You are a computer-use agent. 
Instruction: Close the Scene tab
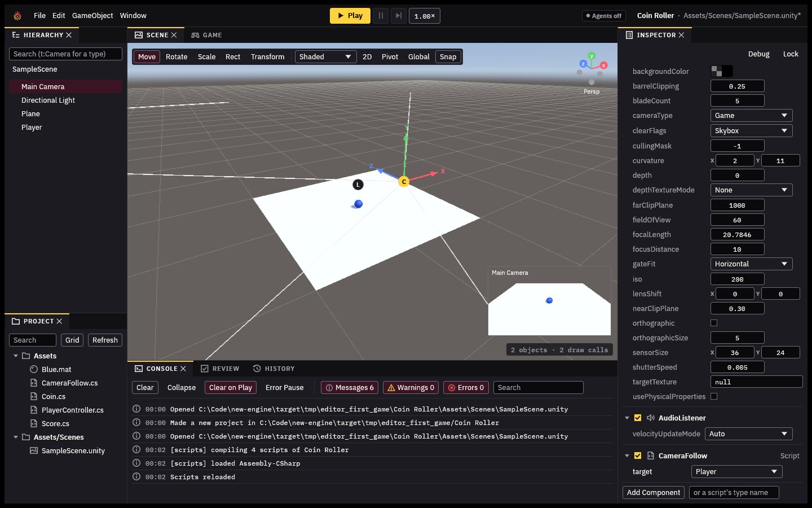(174, 35)
